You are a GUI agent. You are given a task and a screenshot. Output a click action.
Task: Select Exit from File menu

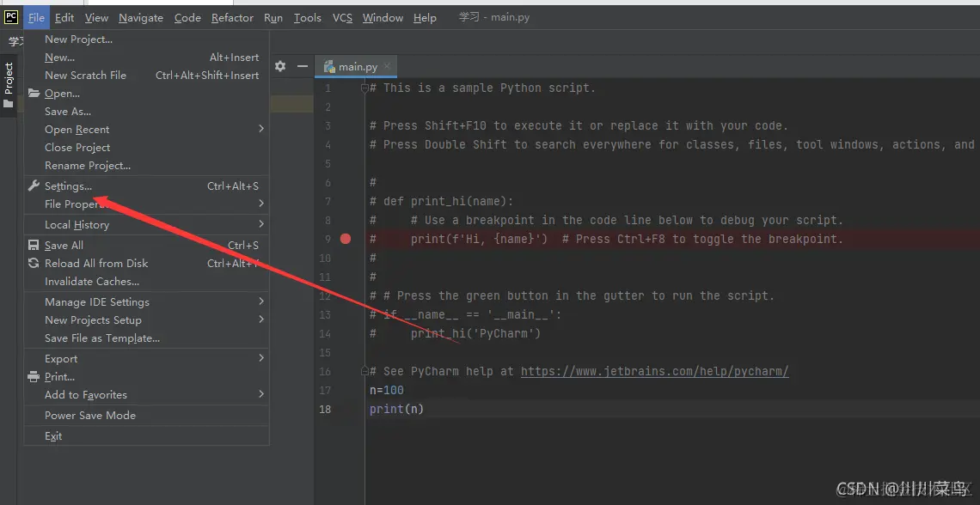146,436
